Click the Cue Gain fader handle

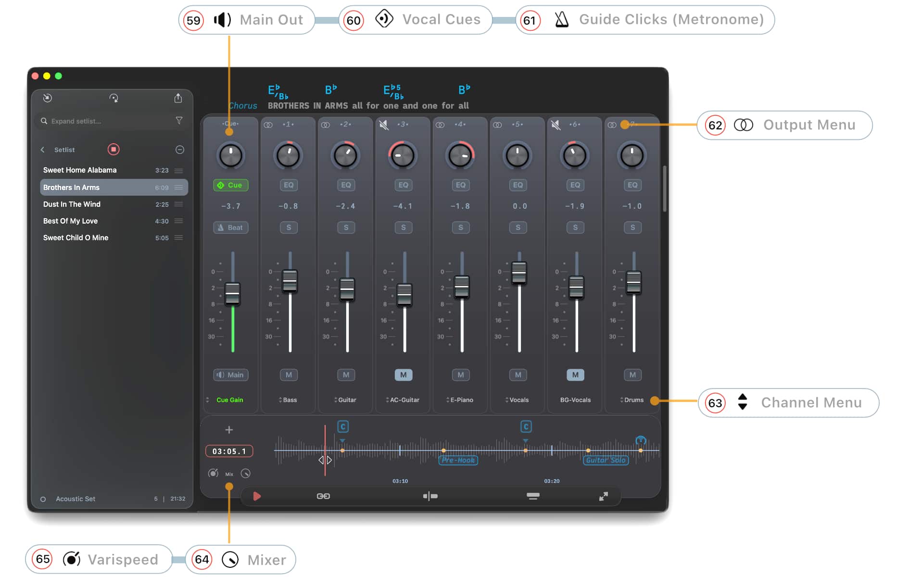[232, 294]
